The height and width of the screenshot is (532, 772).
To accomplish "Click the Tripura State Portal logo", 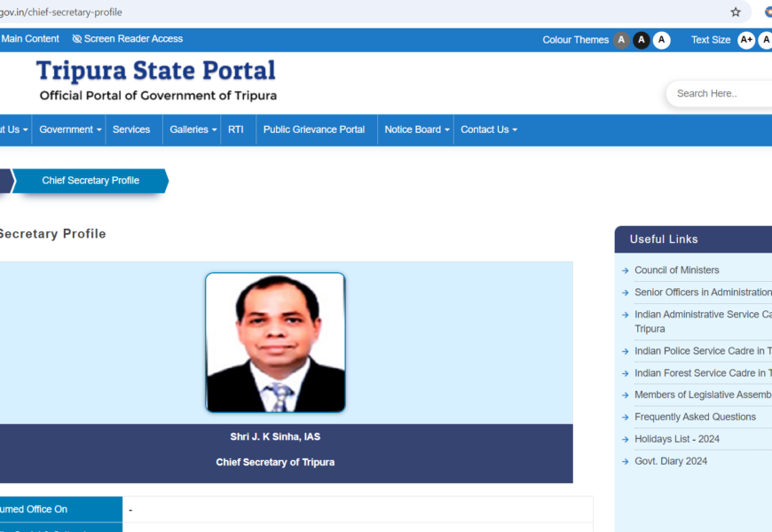I will pyautogui.click(x=156, y=80).
